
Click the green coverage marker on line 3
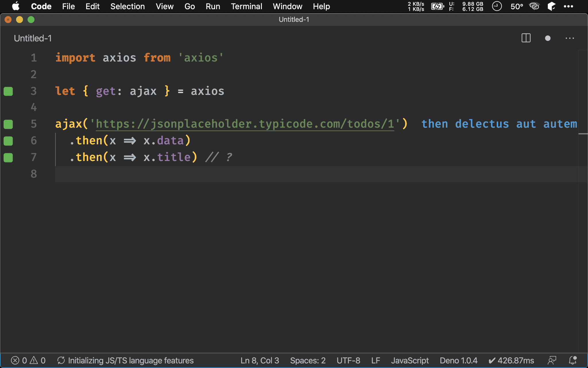click(8, 91)
